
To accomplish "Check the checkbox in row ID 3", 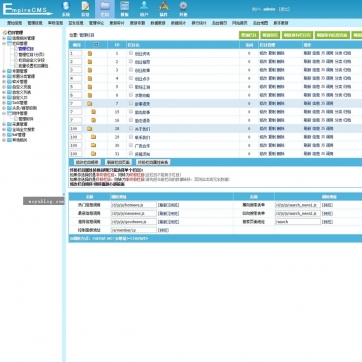I will [x=131, y=70].
